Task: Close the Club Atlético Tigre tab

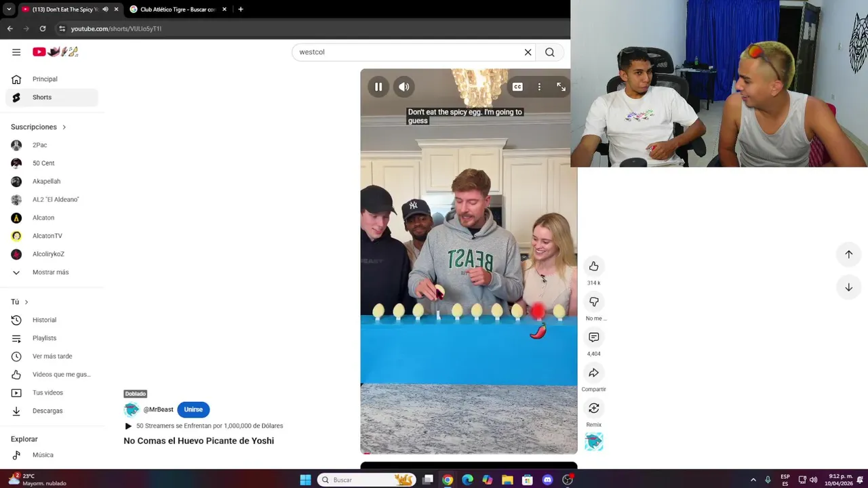Action: 224,9
